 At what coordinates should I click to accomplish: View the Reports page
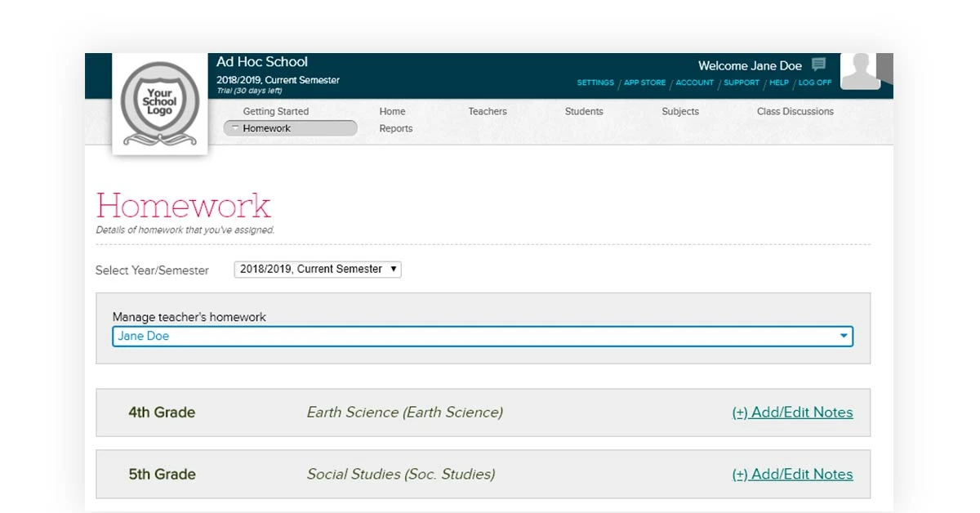(x=395, y=128)
